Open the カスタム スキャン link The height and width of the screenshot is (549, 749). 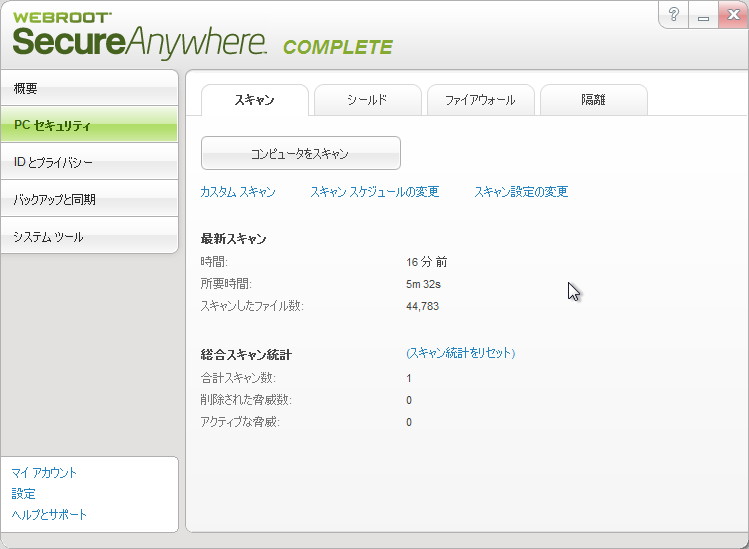[x=238, y=192]
